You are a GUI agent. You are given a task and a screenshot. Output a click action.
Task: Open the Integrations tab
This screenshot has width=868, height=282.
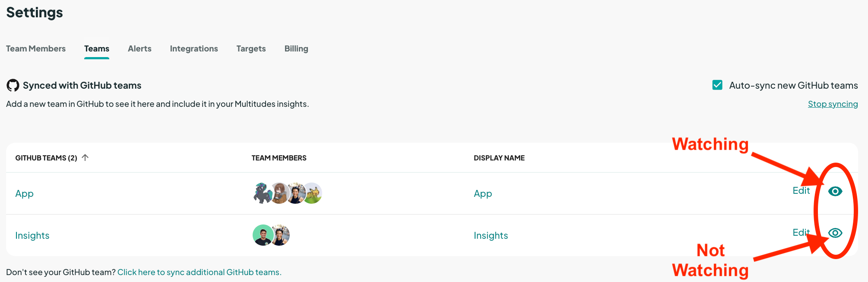click(193, 48)
